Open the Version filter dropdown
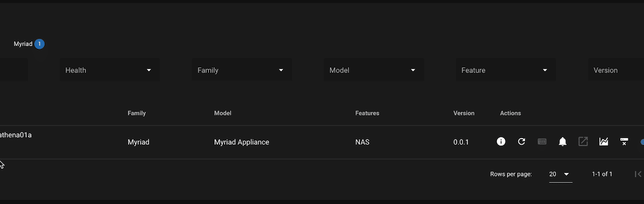 616,70
